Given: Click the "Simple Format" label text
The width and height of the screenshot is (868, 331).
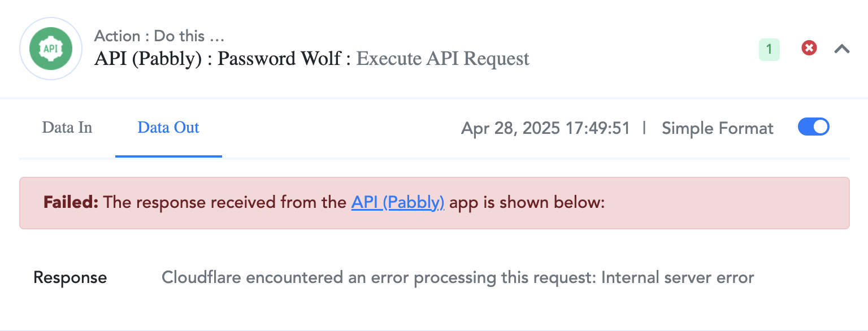Looking at the screenshot, I should [x=717, y=128].
